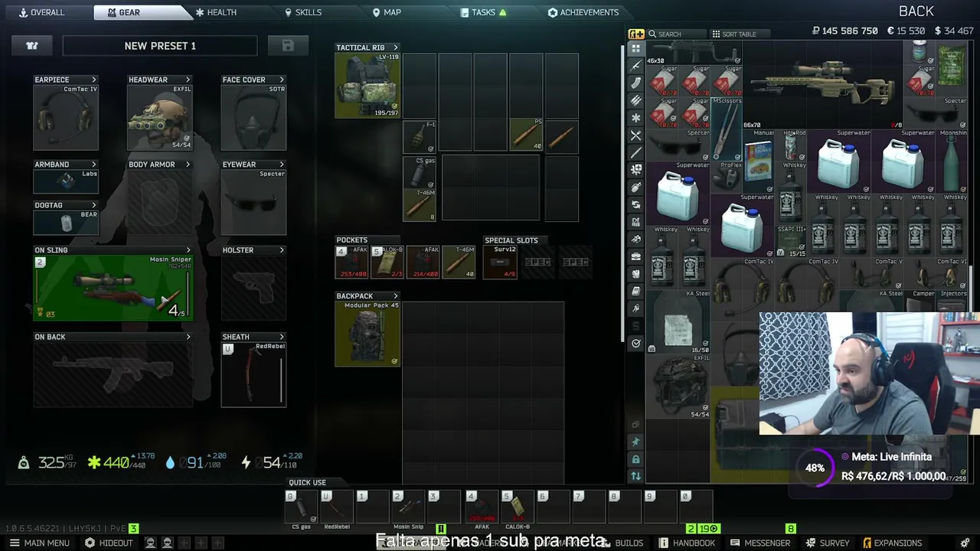Expand the On Back slot arrow
This screenshot has height=551, width=980.
pyautogui.click(x=188, y=337)
